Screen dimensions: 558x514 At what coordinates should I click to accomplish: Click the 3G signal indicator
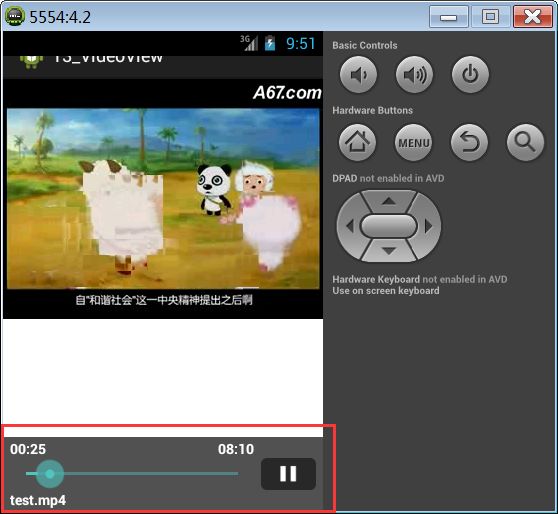coord(249,43)
